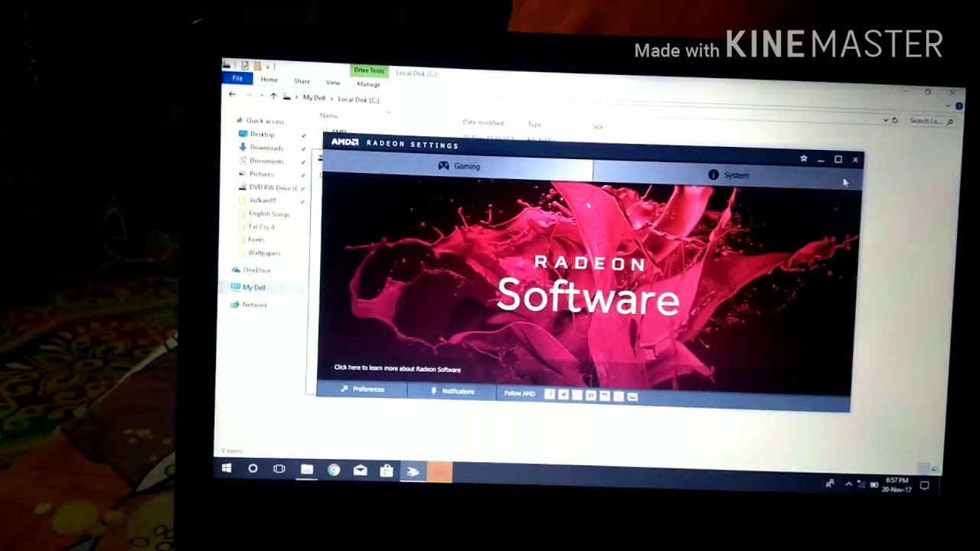Viewport: 980px width, 551px height.
Task: Go back in File Explorer navigation
Action: pyautogui.click(x=232, y=94)
